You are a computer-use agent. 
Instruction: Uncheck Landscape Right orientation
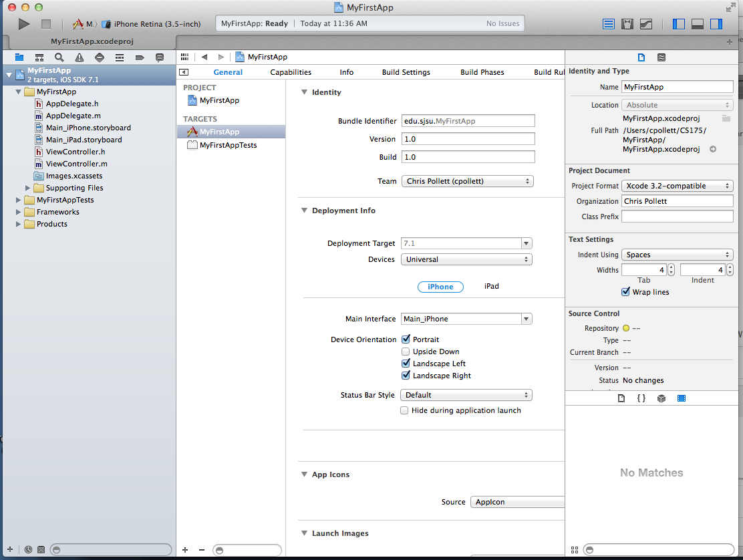(406, 376)
